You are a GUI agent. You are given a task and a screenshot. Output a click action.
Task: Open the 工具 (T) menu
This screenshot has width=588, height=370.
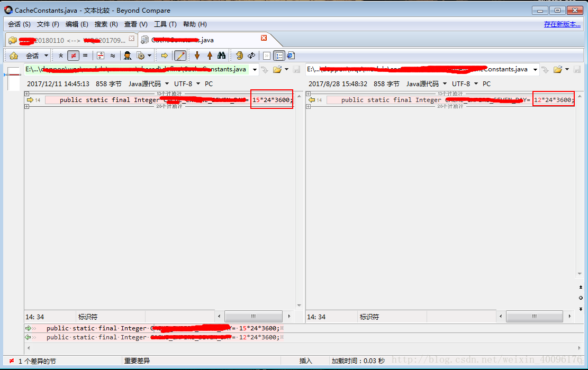coord(165,24)
